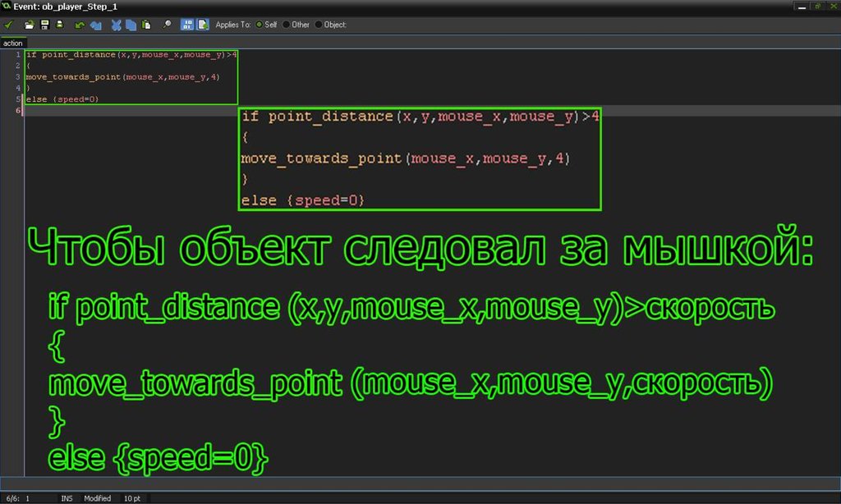Select the Self radio button

pyautogui.click(x=260, y=25)
